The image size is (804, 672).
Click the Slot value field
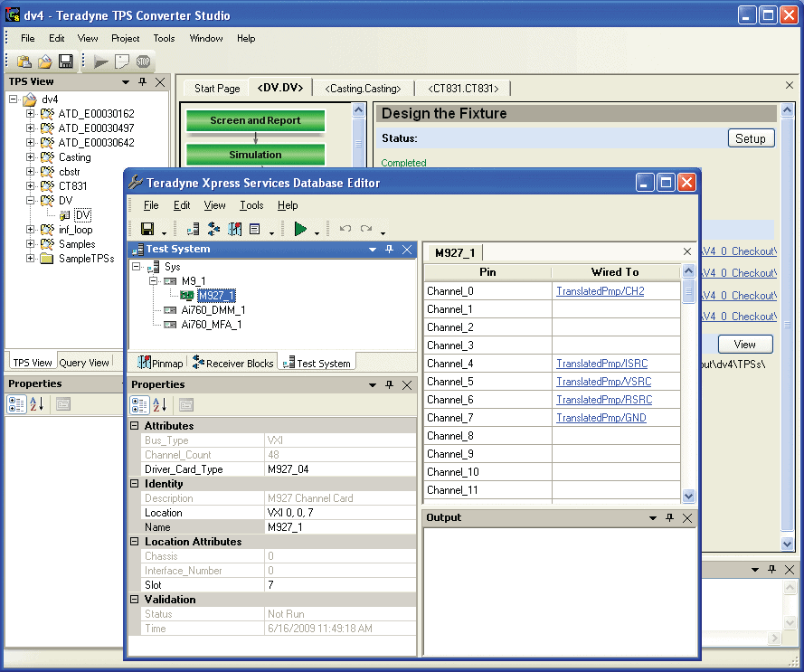[340, 585]
